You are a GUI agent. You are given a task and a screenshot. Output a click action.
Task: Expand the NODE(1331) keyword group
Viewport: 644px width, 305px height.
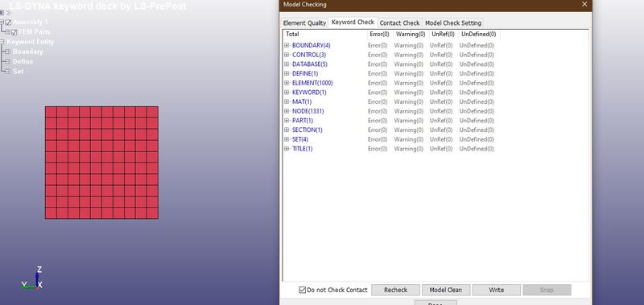pyautogui.click(x=287, y=111)
